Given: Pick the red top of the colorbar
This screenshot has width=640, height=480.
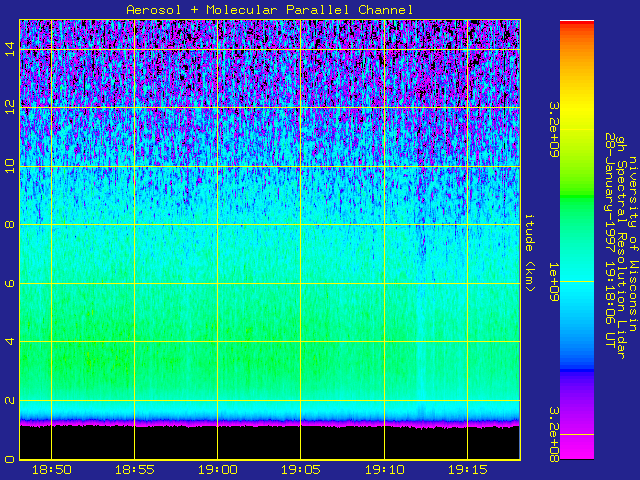Looking at the screenshot, I should tap(577, 24).
